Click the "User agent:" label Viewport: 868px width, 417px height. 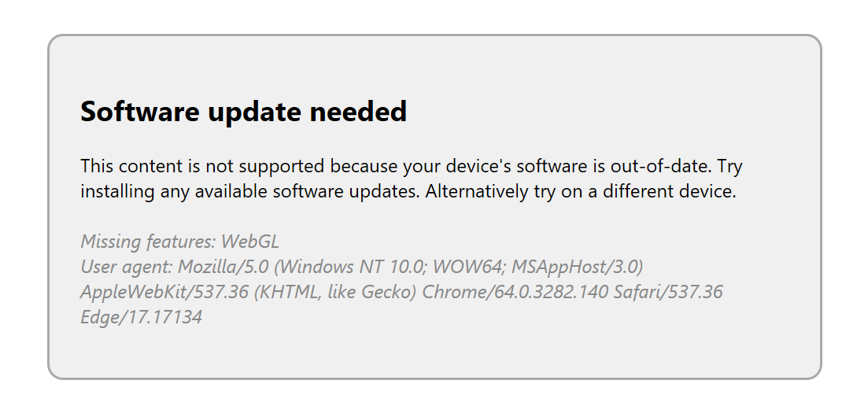coord(127,267)
